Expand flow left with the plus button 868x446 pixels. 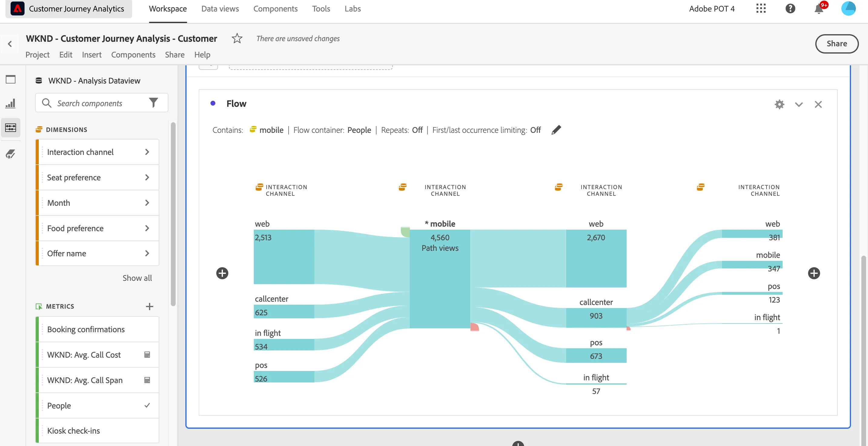pyautogui.click(x=222, y=273)
